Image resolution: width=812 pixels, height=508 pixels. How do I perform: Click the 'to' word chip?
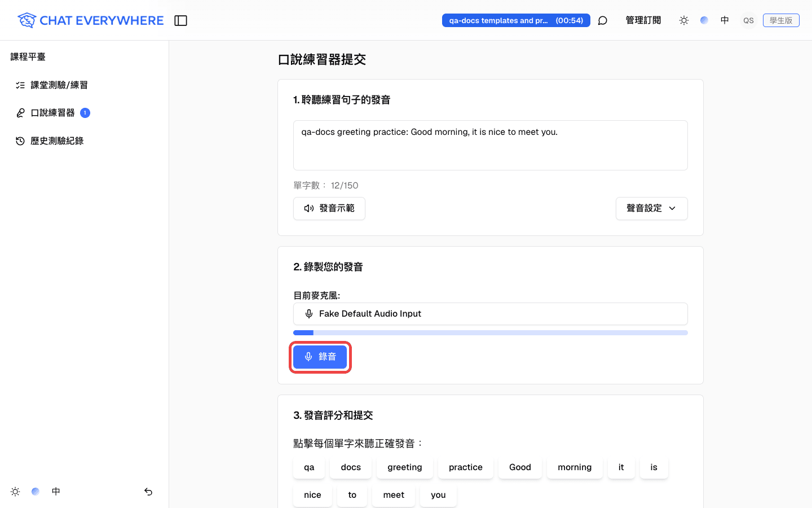352,495
